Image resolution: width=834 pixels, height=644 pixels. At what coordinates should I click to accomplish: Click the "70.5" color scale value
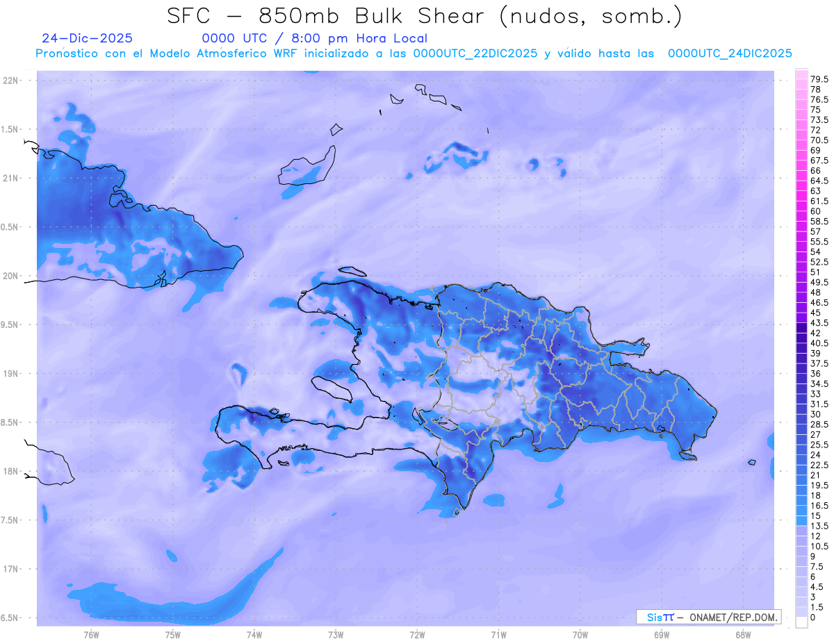tap(819, 140)
